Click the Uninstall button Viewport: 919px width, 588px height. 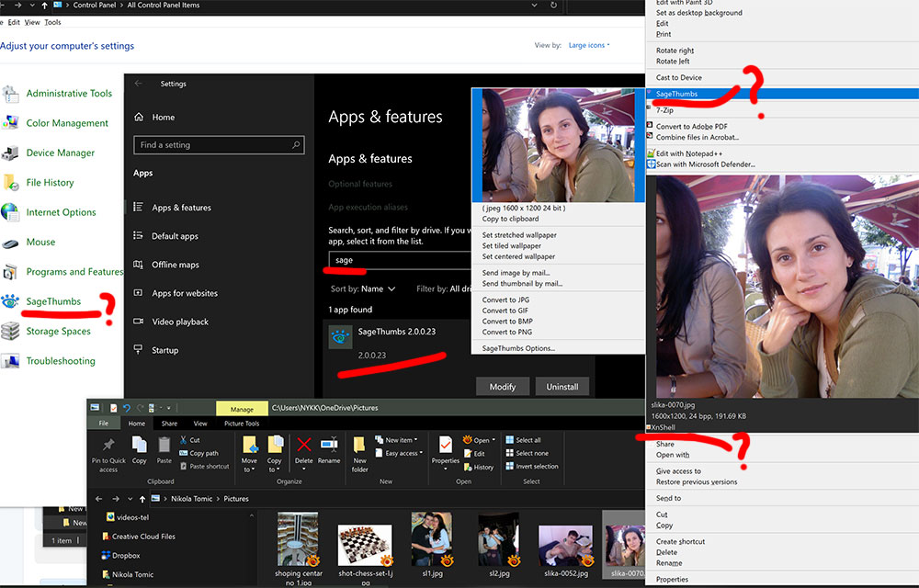(x=562, y=387)
